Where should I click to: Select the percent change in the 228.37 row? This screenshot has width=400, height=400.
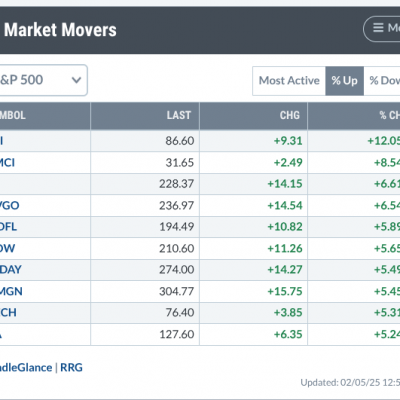pos(387,184)
